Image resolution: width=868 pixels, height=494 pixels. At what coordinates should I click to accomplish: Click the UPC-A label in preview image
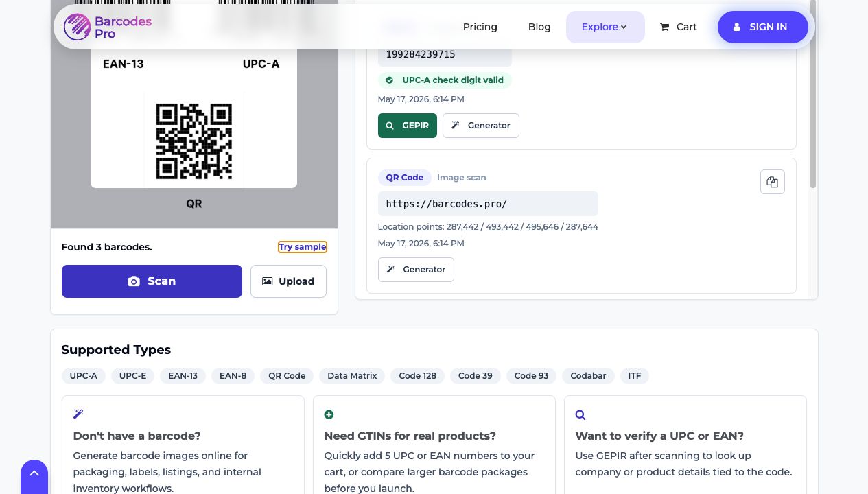(x=261, y=64)
